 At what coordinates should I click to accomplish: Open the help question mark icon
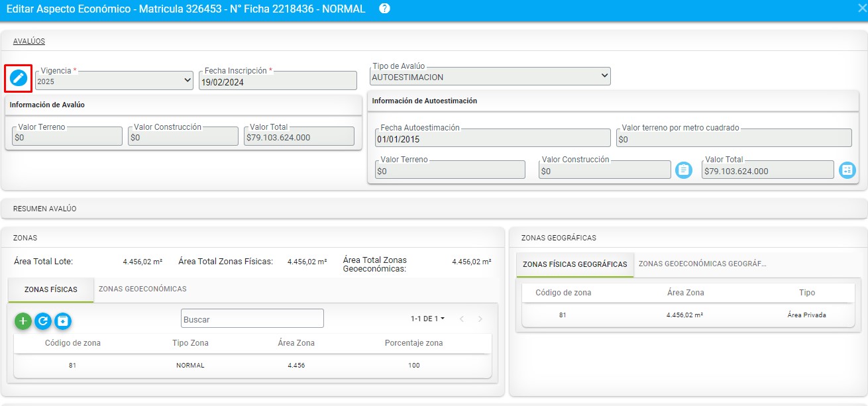click(x=384, y=9)
